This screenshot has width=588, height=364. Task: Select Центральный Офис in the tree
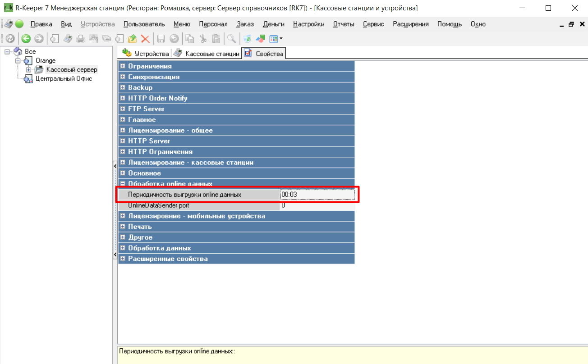coord(64,79)
